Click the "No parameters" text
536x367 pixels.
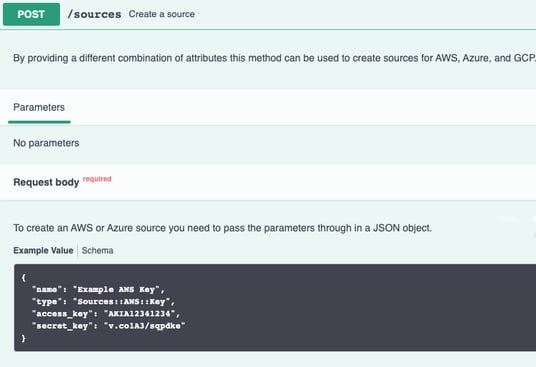click(46, 143)
